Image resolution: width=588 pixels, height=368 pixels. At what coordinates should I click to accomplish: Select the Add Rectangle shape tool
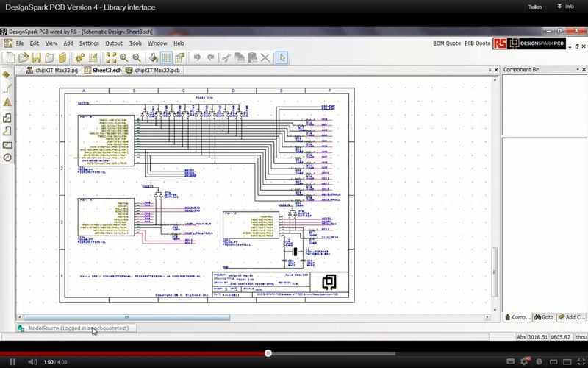click(7, 144)
